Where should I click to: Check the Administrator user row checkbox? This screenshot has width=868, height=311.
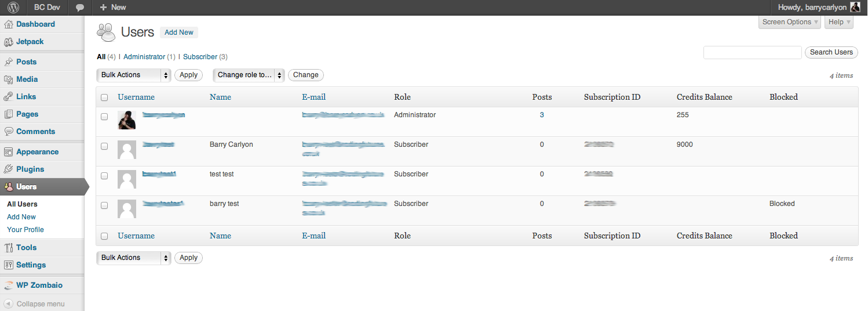click(x=104, y=117)
